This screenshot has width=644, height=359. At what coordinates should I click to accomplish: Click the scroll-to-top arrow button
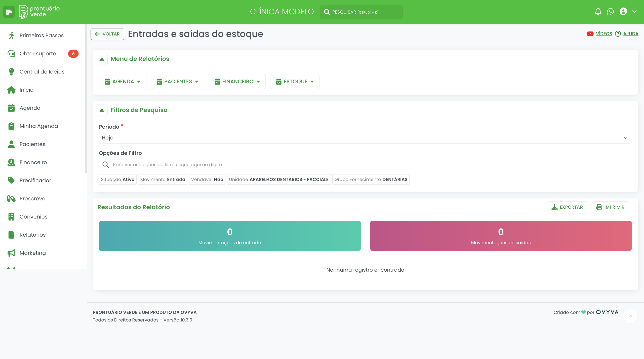pyautogui.click(x=630, y=316)
